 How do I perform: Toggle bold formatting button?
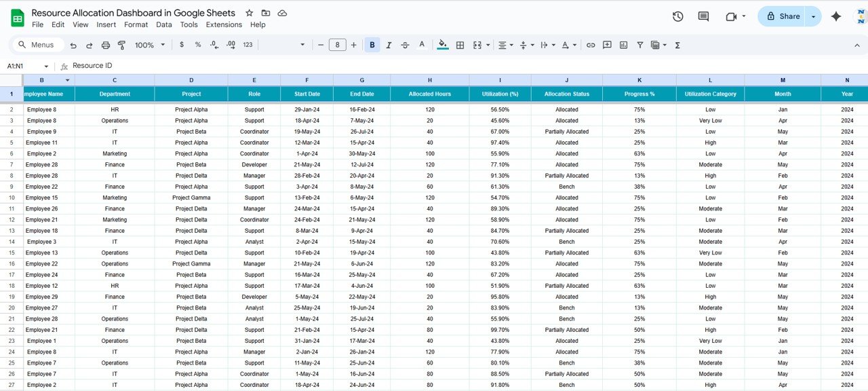[x=372, y=45]
